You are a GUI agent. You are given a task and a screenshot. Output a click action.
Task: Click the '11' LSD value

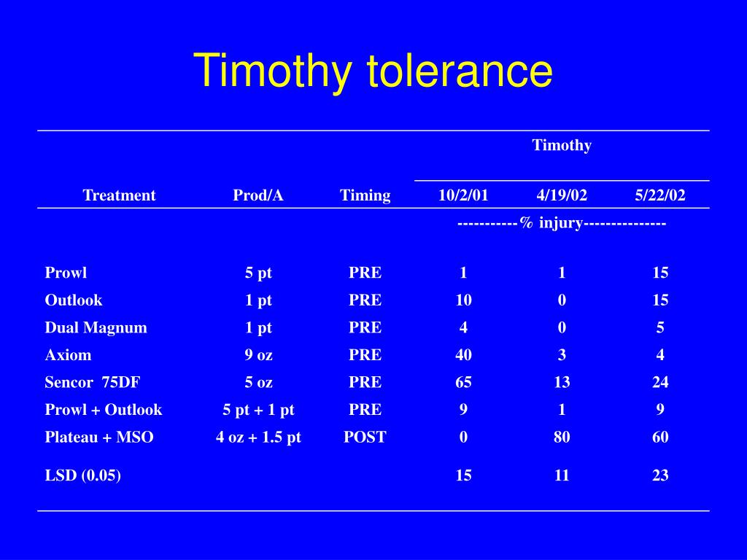click(562, 475)
